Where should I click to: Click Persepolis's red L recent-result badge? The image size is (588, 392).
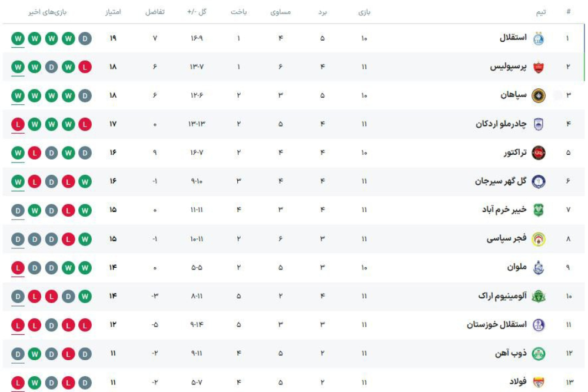click(x=85, y=67)
